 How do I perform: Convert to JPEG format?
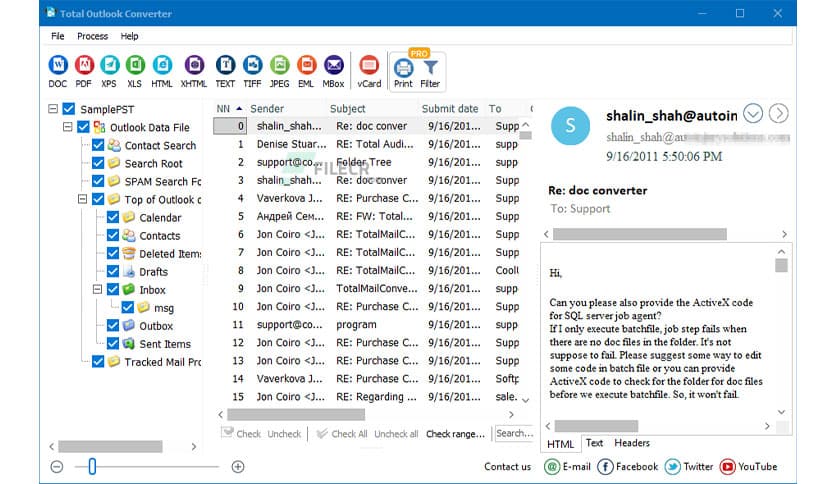tap(279, 71)
